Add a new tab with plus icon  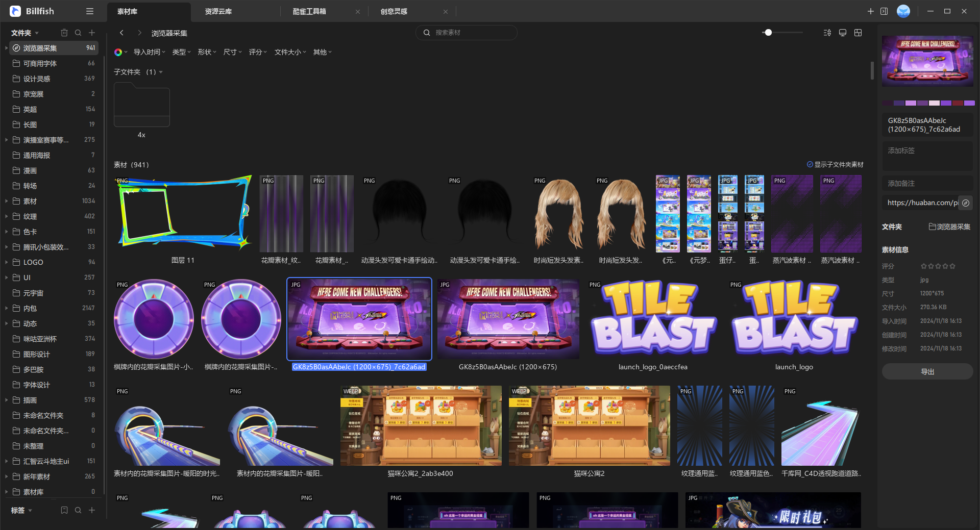[x=871, y=11]
